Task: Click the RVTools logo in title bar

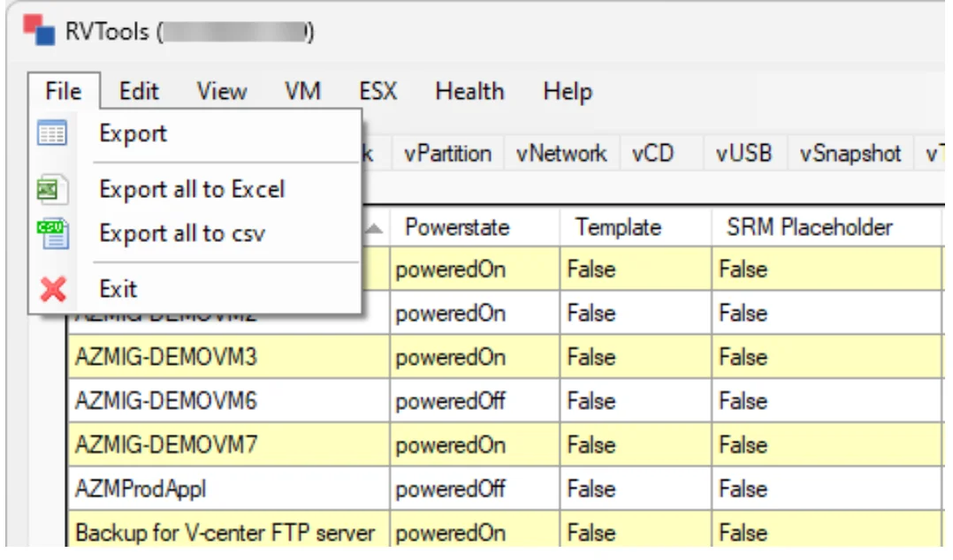Action: coord(39,30)
